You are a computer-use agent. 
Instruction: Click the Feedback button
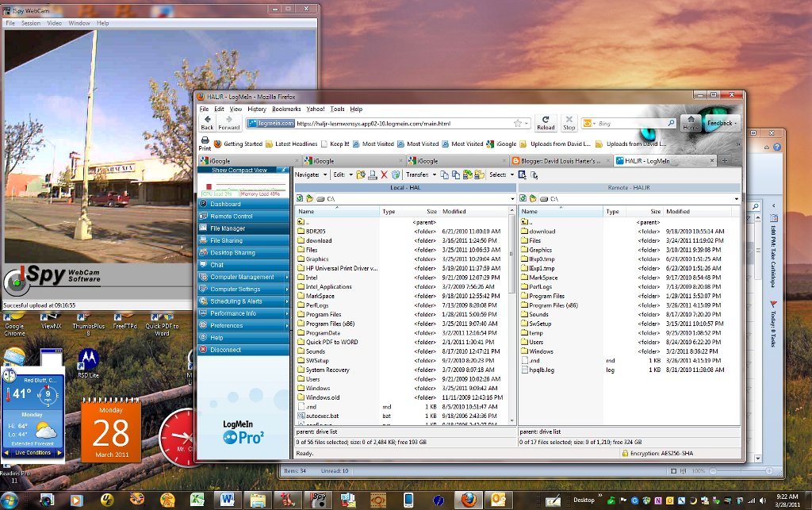(722, 123)
